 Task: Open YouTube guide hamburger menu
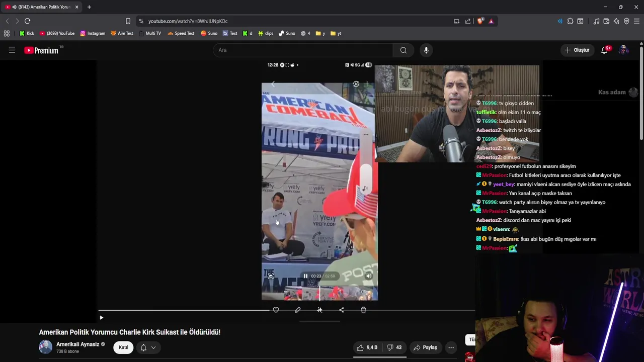click(12, 50)
